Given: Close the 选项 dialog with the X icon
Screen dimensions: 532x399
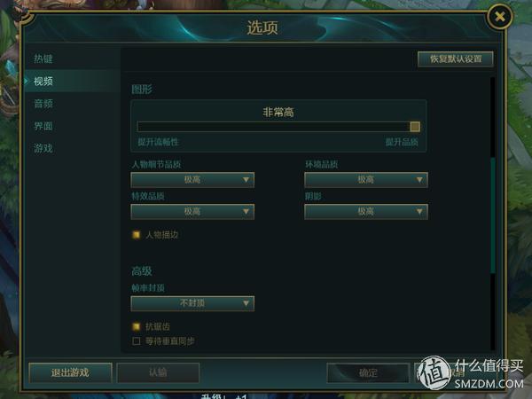Looking at the screenshot, I should 500,16.
